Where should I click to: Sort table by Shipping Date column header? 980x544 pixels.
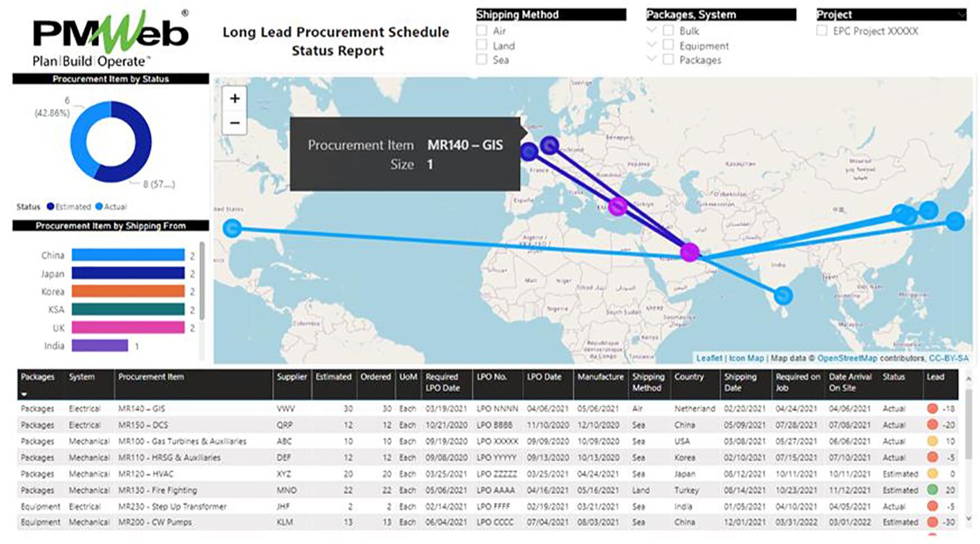pos(740,382)
